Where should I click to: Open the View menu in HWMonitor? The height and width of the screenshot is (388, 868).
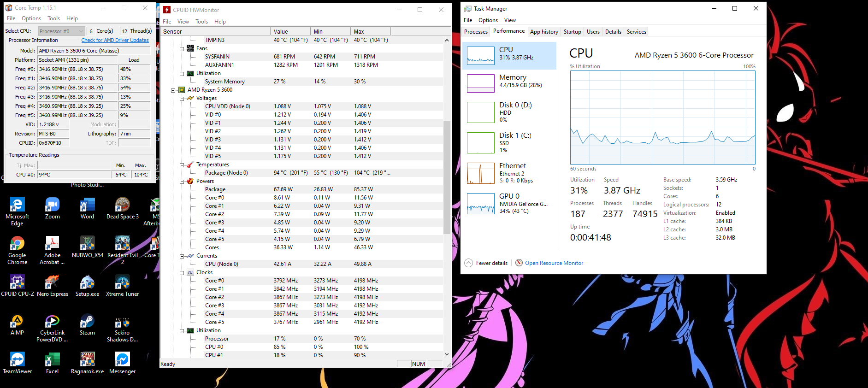click(183, 22)
